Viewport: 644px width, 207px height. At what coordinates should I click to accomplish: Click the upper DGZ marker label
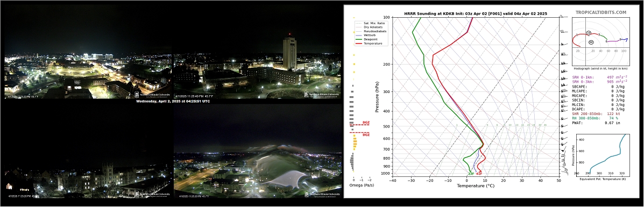[x=366, y=123]
